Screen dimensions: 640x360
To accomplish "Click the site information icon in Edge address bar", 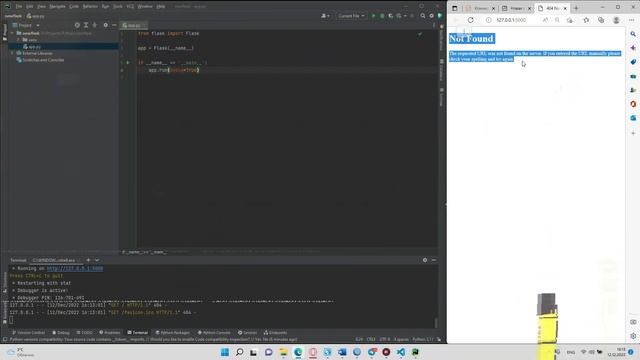I will coord(489,20).
